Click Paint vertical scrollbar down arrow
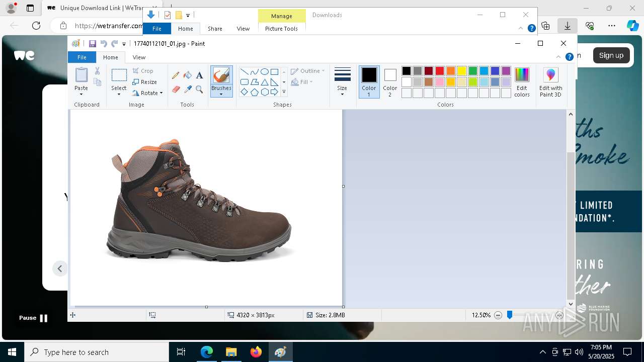This screenshot has width=644, height=362. click(x=571, y=304)
